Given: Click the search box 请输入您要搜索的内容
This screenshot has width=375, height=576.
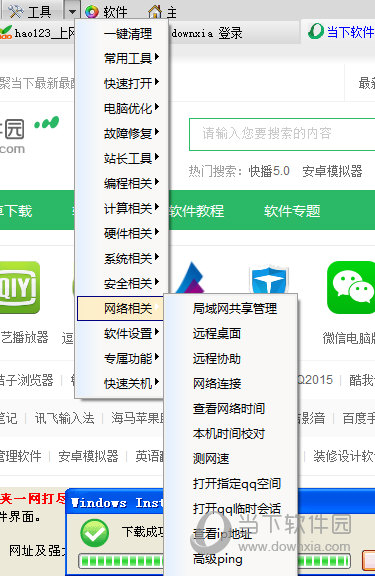Looking at the screenshot, I should (282, 134).
